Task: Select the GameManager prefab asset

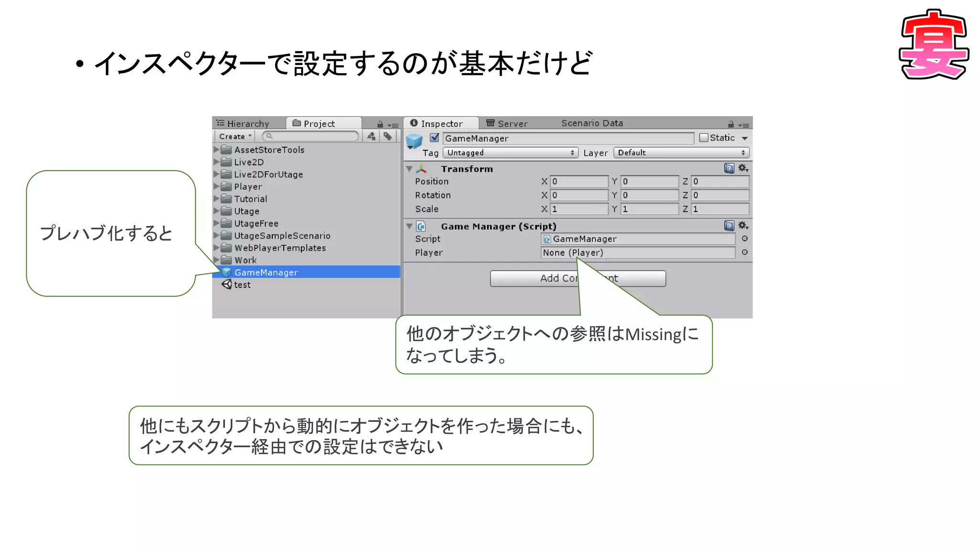Action: tap(306, 272)
